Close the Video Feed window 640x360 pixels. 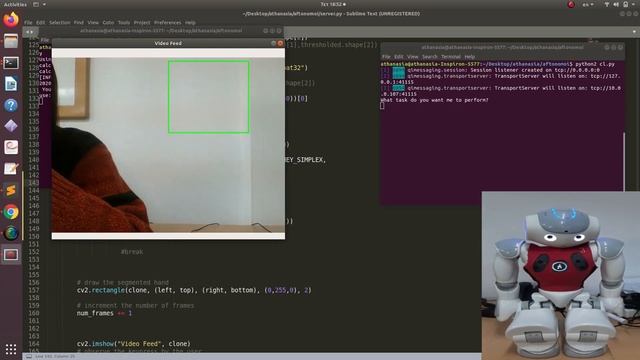pos(280,43)
